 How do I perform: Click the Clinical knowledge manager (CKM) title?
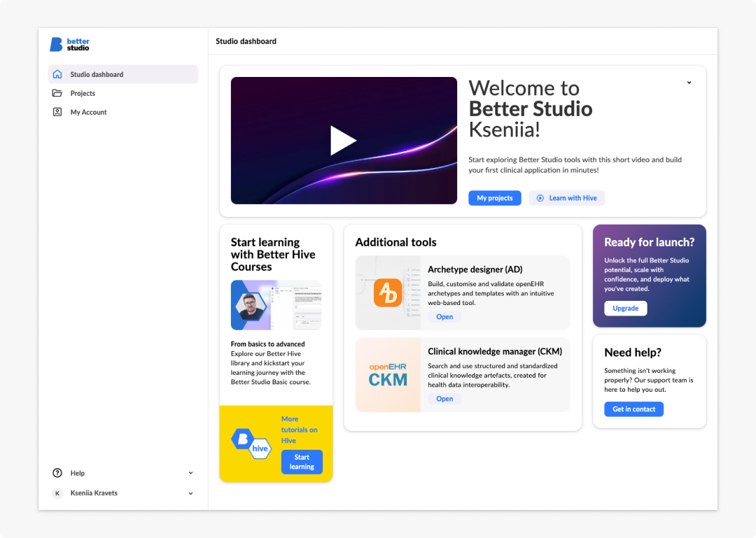(x=495, y=351)
